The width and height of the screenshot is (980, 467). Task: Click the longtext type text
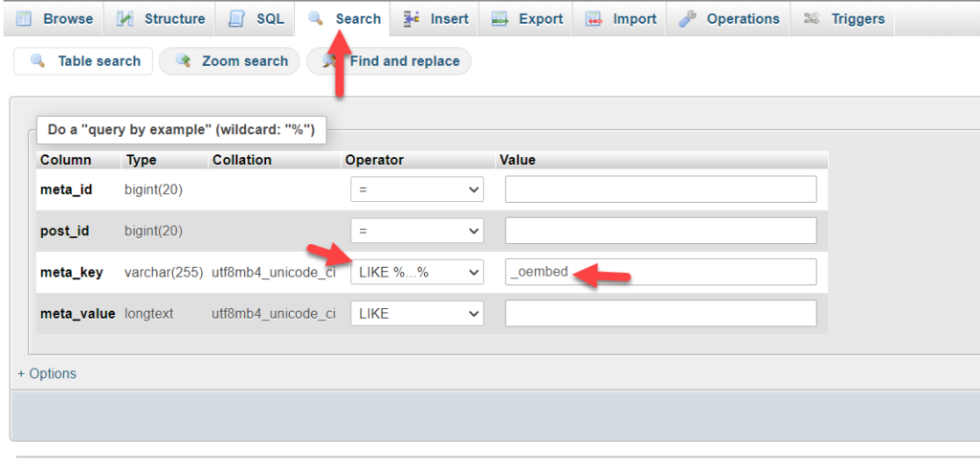[x=148, y=313]
